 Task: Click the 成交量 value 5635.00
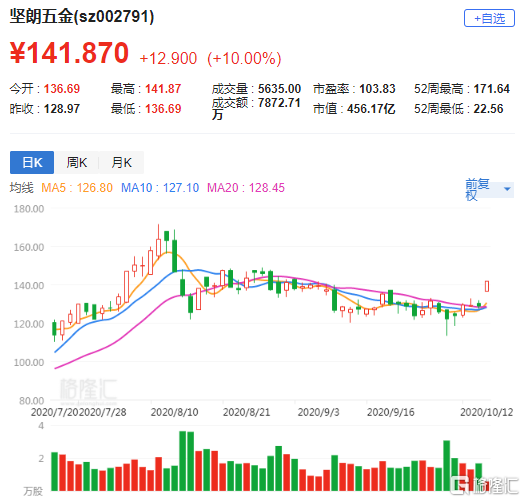point(279,89)
